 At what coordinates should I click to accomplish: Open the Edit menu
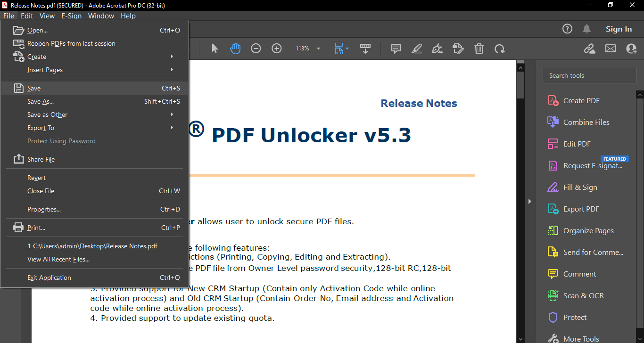click(x=27, y=16)
